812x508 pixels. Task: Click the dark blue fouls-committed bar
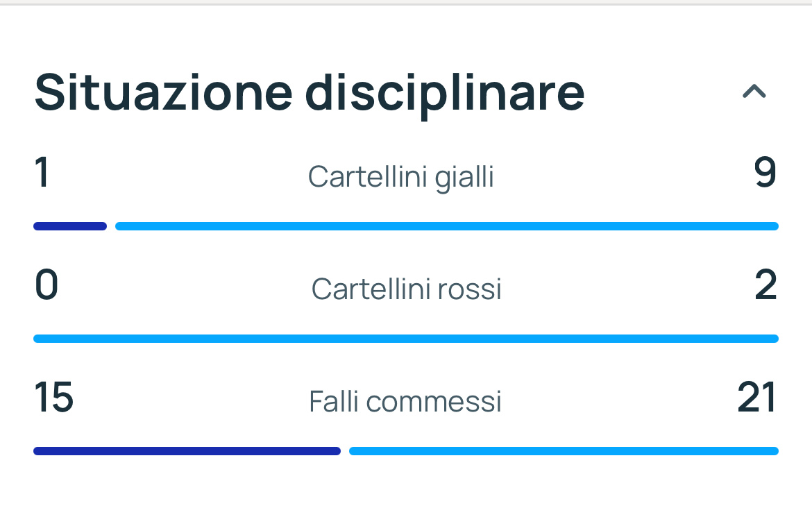(x=187, y=451)
